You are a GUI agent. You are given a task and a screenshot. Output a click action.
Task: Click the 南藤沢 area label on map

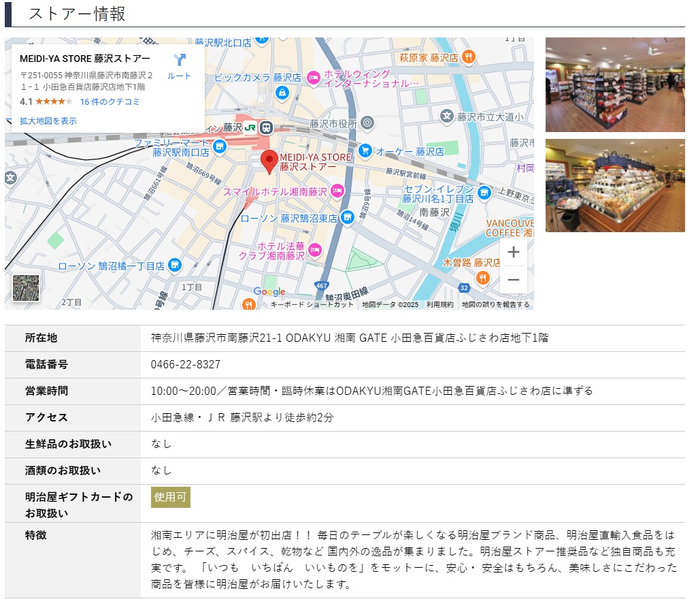click(x=434, y=212)
